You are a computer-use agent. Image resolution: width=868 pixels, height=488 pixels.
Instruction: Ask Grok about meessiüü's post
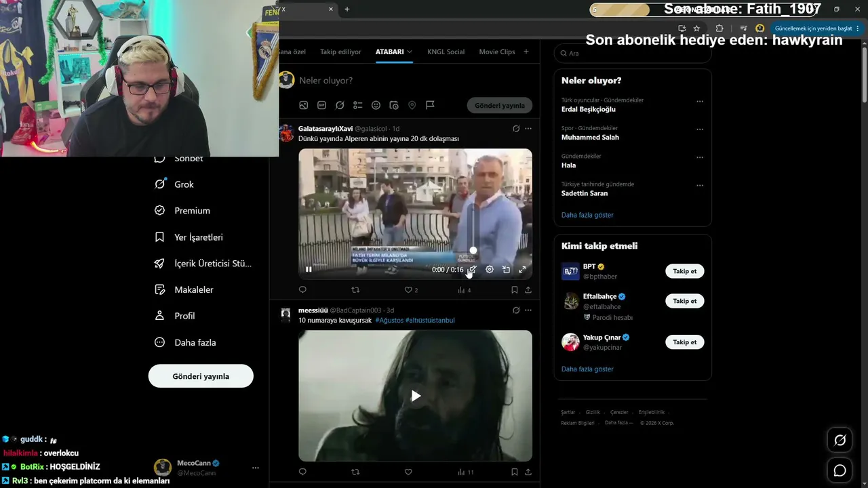[x=516, y=310]
